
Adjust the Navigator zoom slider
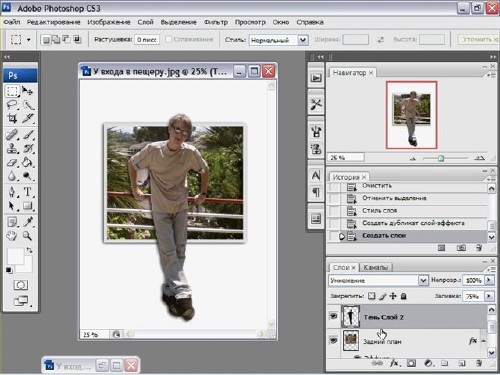click(441, 158)
